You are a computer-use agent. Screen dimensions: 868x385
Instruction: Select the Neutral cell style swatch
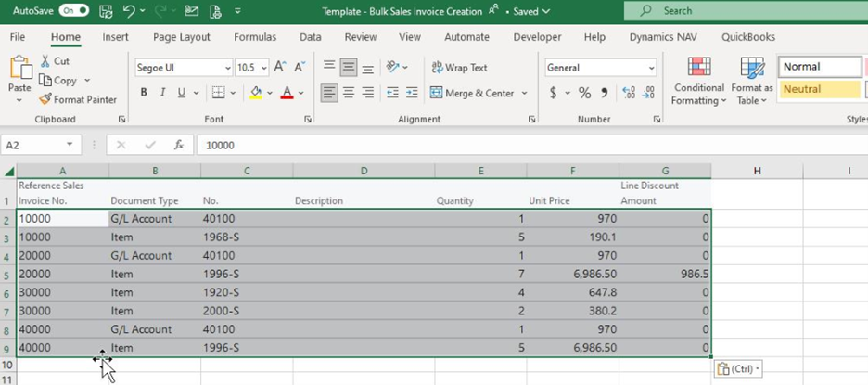click(821, 90)
